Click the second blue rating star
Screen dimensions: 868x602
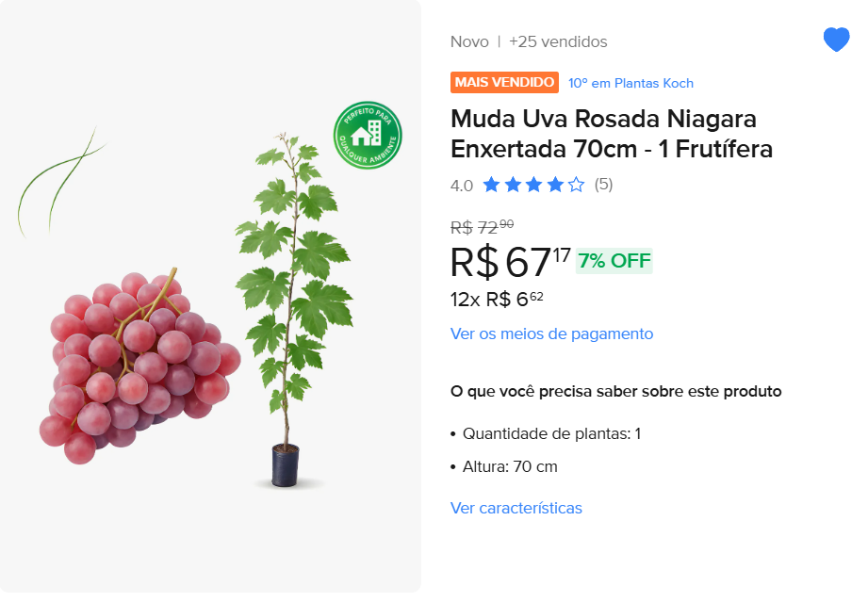coord(513,185)
